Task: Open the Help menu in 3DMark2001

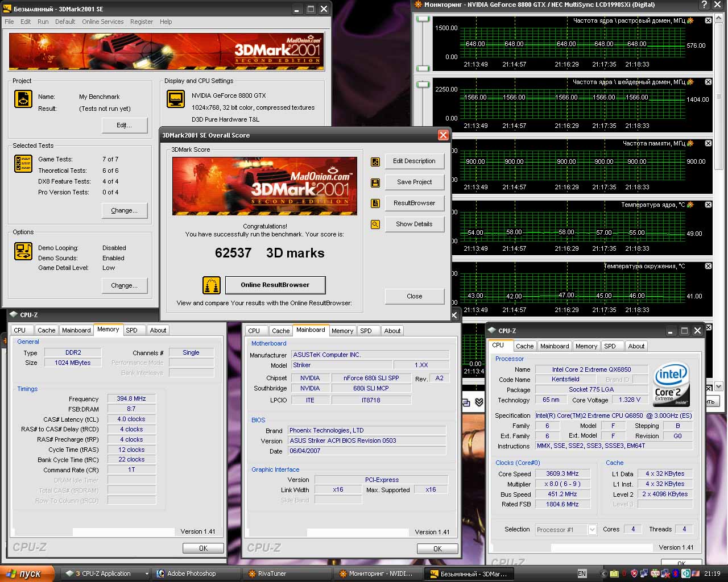Action: tap(166, 22)
